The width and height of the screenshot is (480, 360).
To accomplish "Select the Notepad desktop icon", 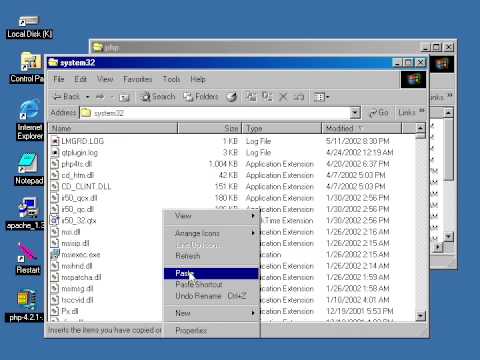I will (29, 169).
